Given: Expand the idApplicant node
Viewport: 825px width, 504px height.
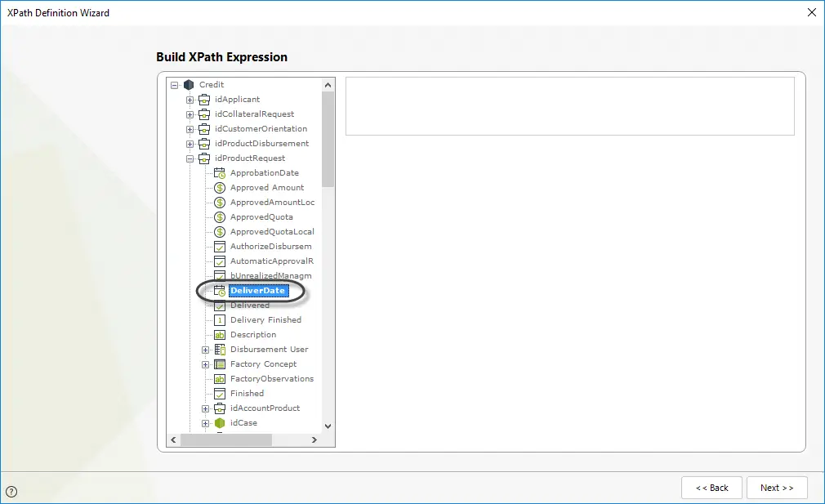Looking at the screenshot, I should (190, 100).
